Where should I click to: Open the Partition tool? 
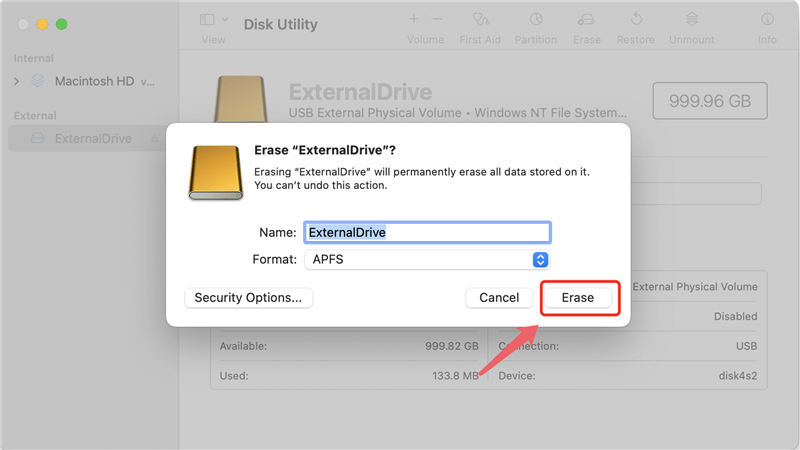[x=536, y=20]
